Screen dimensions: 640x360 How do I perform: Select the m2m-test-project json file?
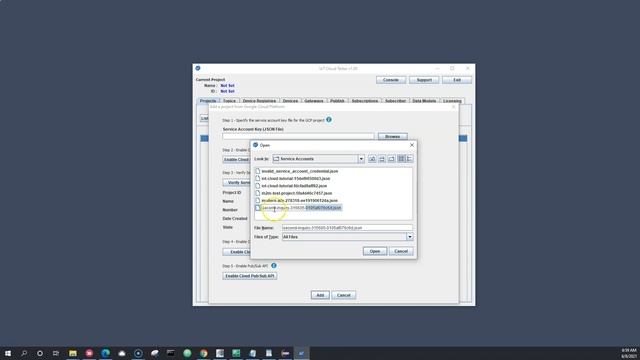[296, 193]
